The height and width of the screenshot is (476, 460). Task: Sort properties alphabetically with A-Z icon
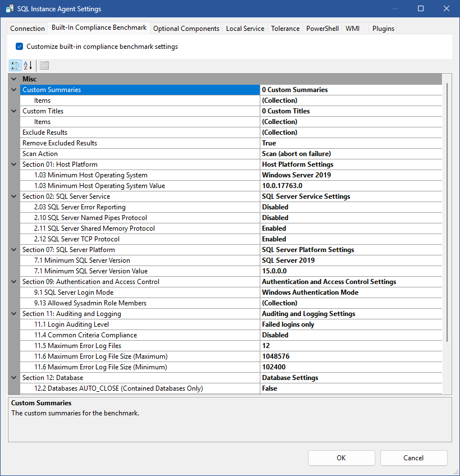pyautogui.click(x=28, y=65)
